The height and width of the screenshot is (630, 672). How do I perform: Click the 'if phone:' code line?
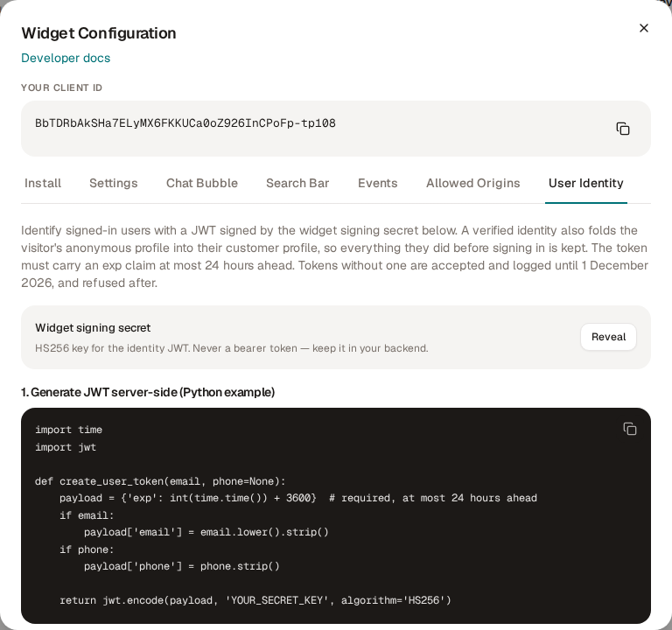[87, 549]
